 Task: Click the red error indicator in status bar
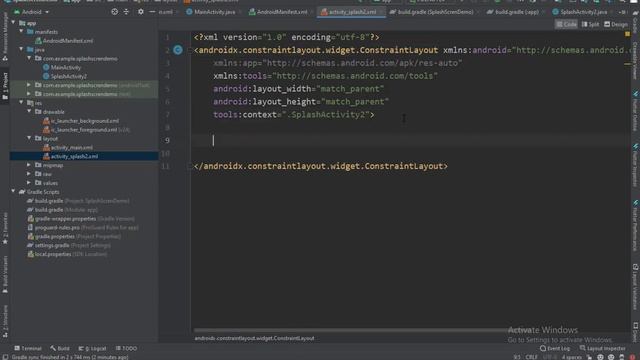[x=632, y=357]
